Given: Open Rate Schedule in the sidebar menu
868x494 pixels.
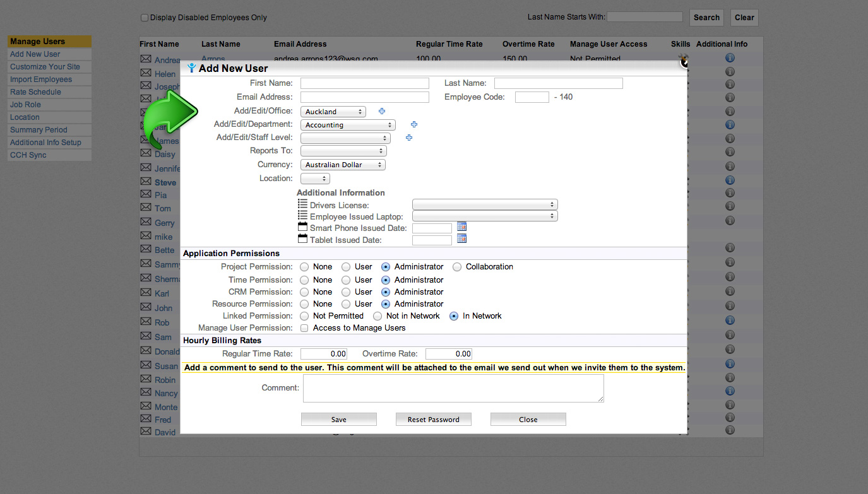Looking at the screenshot, I should [35, 92].
